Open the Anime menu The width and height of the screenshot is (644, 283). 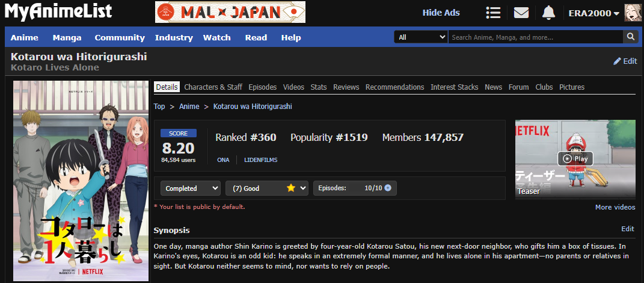pos(25,37)
